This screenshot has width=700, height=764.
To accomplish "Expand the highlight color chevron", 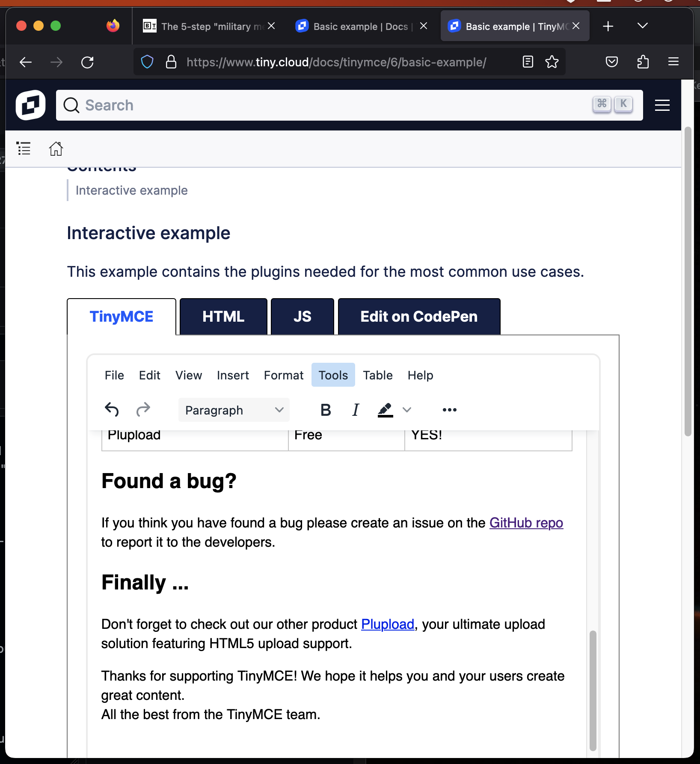I will (x=406, y=409).
